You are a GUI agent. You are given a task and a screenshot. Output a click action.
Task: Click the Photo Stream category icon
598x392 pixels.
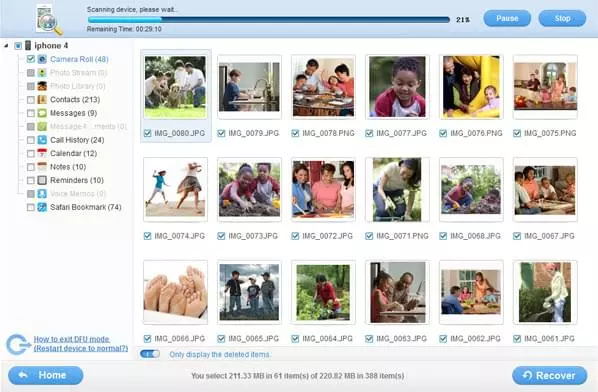[42, 72]
